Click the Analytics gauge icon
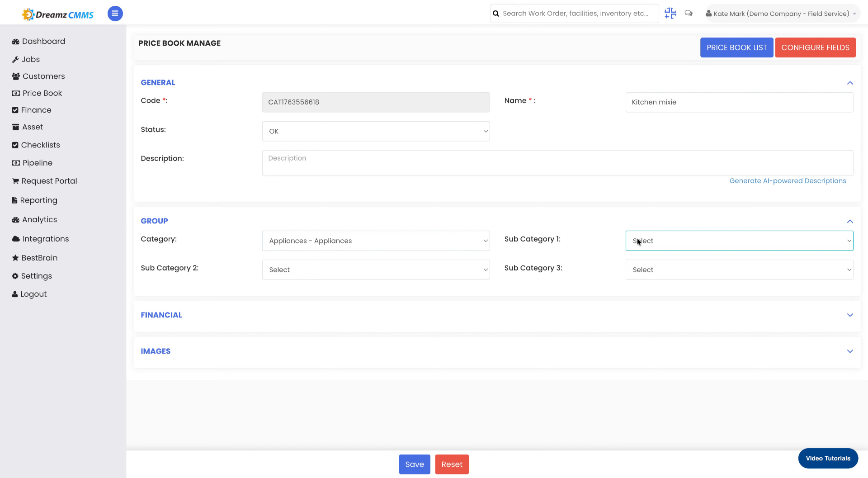Viewport: 868px width, 478px height. tap(16, 220)
